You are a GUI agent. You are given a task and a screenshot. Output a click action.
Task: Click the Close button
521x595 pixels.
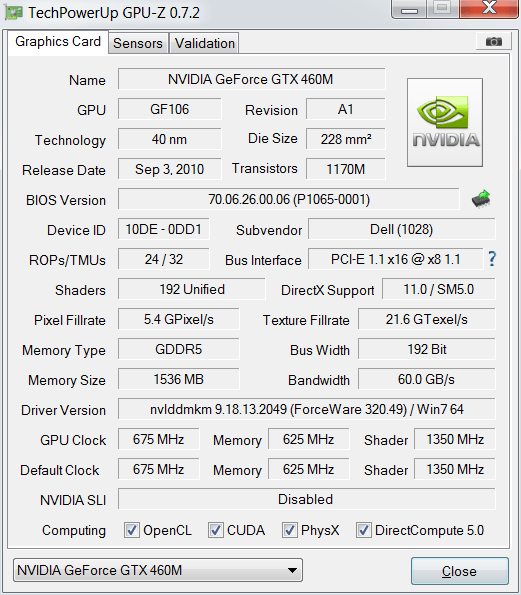click(x=460, y=571)
